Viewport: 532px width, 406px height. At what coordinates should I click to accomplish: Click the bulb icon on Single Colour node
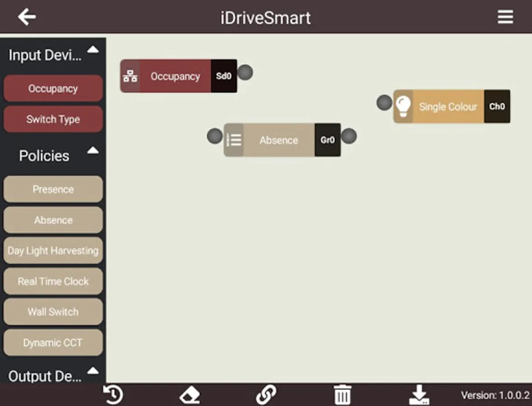pos(403,106)
